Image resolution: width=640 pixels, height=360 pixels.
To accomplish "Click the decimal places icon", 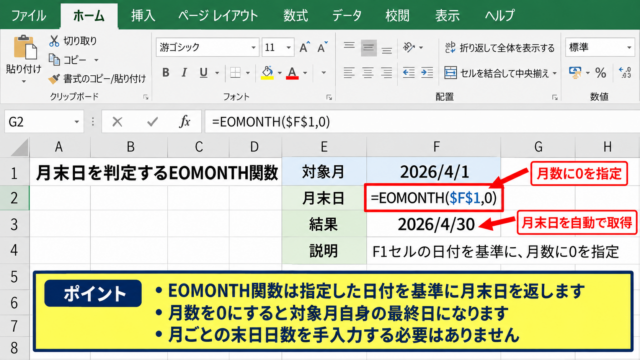I will (625, 73).
